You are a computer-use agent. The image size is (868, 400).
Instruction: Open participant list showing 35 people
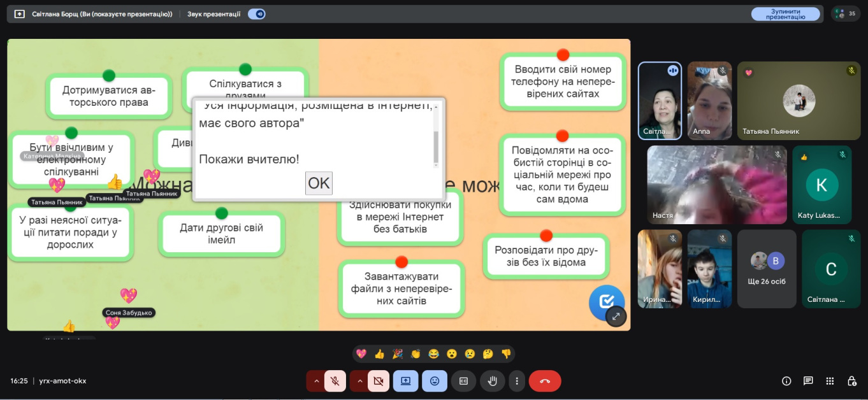pos(846,13)
